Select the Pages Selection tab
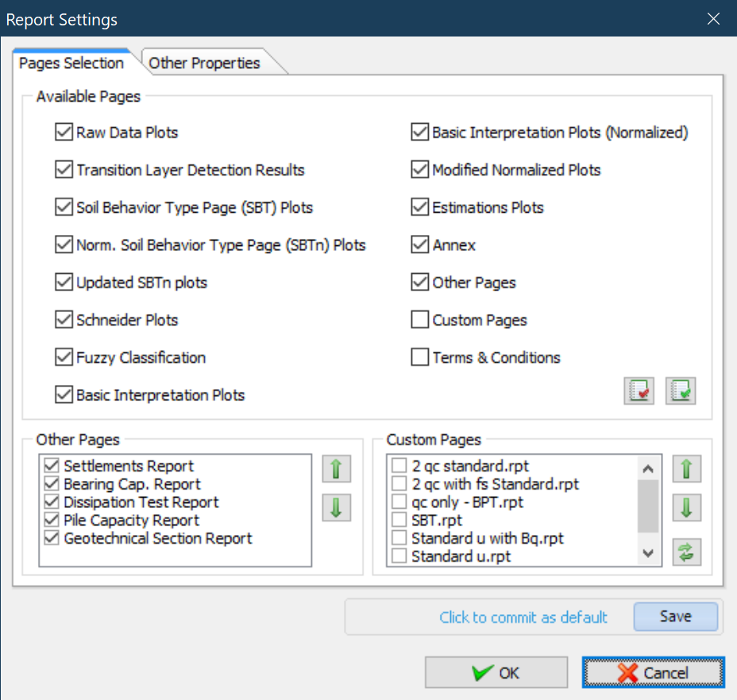This screenshot has height=700, width=737. click(x=71, y=63)
